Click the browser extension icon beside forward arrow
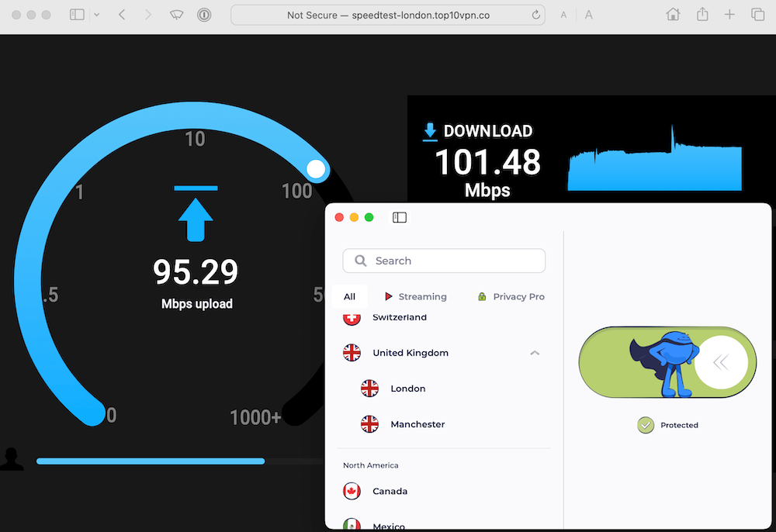Screen dimensions: 776x532 pyautogui.click(x=176, y=16)
